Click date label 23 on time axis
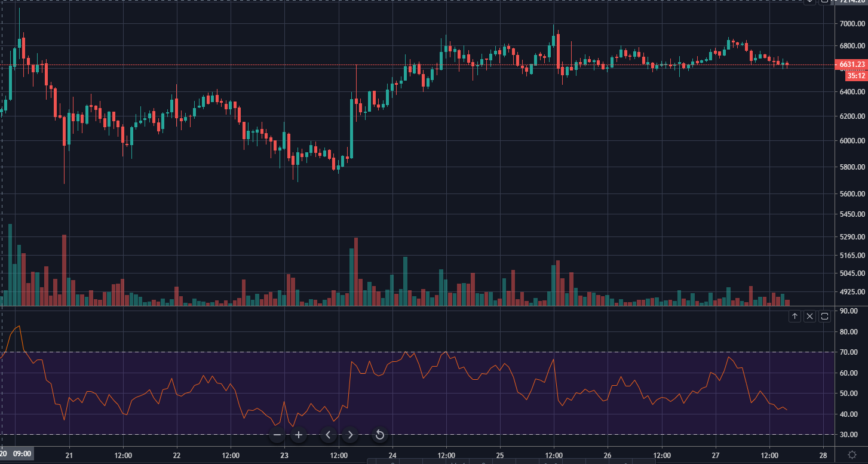This screenshot has height=464, width=868. pyautogui.click(x=284, y=455)
